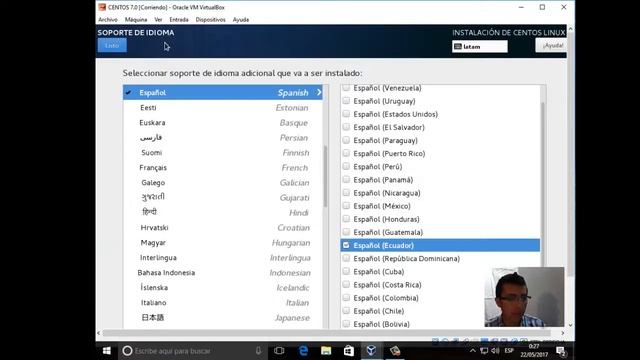The image size is (640, 360).
Task: Check Español (El Salvador)
Action: 346,127
